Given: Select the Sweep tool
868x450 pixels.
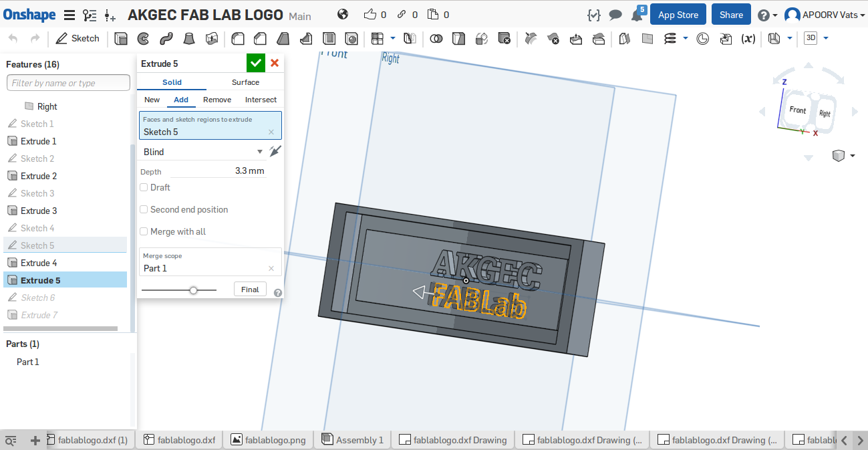Looking at the screenshot, I should (x=166, y=39).
